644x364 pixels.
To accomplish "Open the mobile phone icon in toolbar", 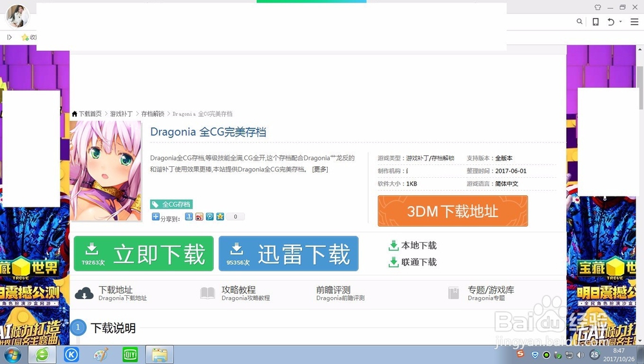I will point(596,22).
